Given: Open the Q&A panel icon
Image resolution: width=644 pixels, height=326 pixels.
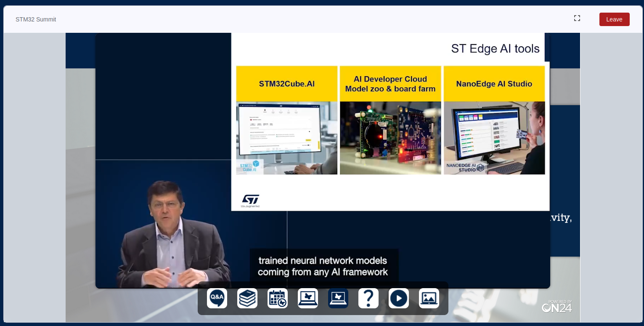Looking at the screenshot, I should point(217,298).
